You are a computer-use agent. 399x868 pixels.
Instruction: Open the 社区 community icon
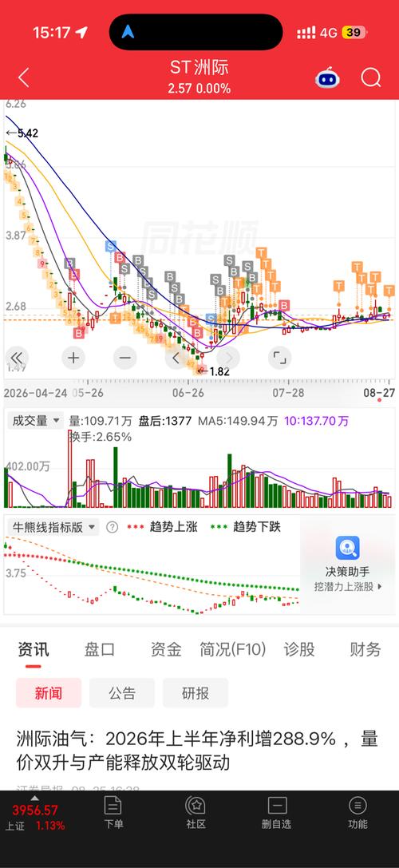(196, 812)
